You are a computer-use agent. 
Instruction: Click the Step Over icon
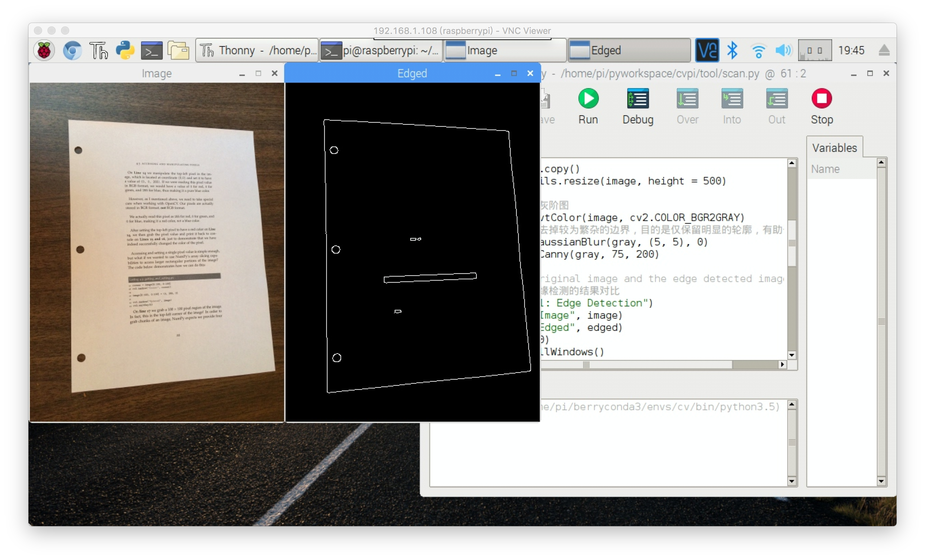[x=687, y=99]
